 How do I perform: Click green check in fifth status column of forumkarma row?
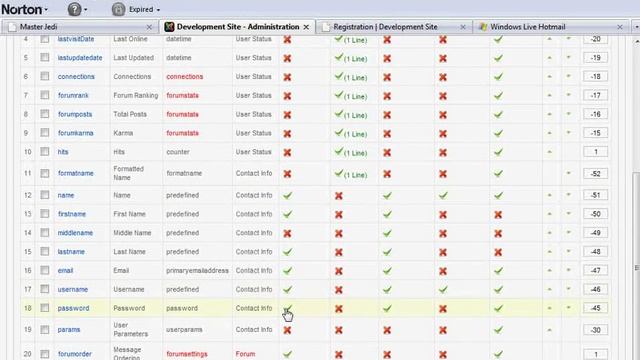498,133
